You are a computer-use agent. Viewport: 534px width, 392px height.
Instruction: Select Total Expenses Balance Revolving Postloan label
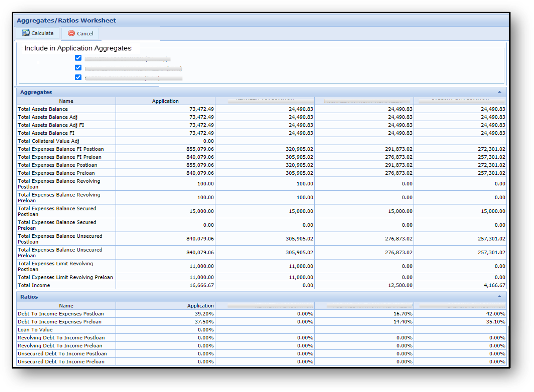[59, 184]
